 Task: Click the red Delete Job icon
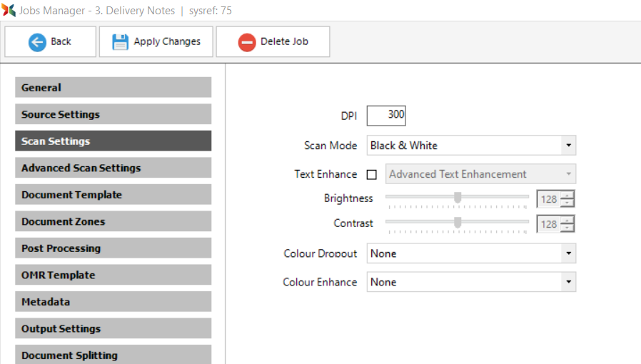(x=247, y=42)
